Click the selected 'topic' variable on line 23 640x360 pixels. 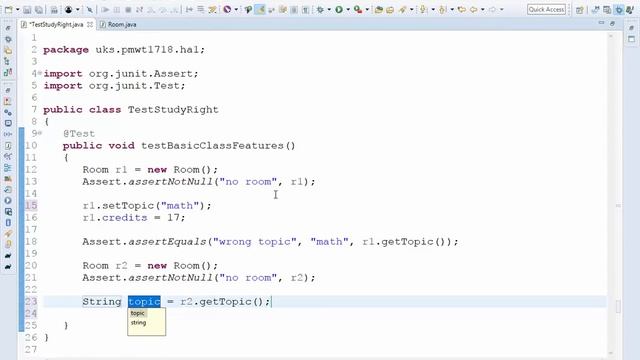pos(144,302)
